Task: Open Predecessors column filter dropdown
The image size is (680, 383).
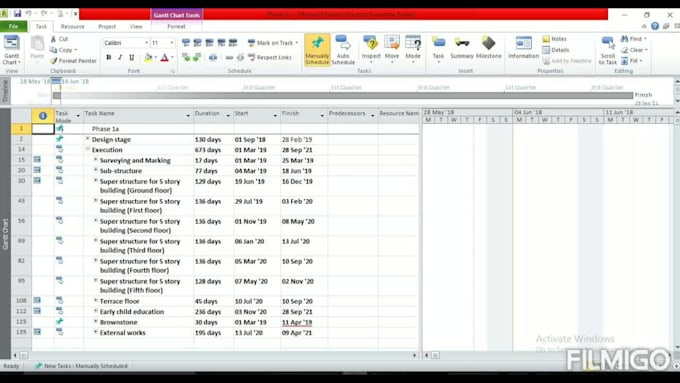Action: (x=373, y=115)
